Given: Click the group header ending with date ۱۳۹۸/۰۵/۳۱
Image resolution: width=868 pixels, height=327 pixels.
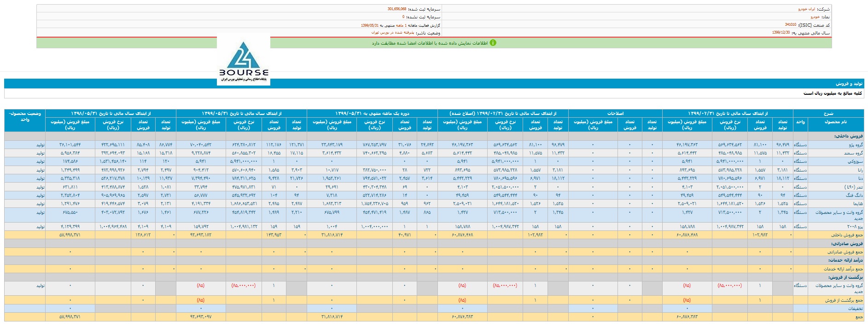Looking at the screenshot, I should [111, 113].
